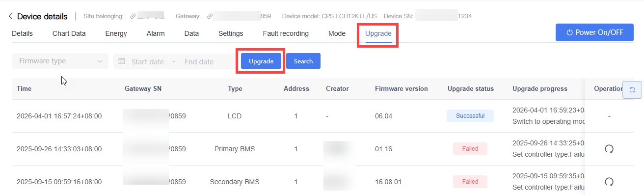This screenshot has height=195, width=644.
Task: Click the Search button
Action: click(303, 61)
